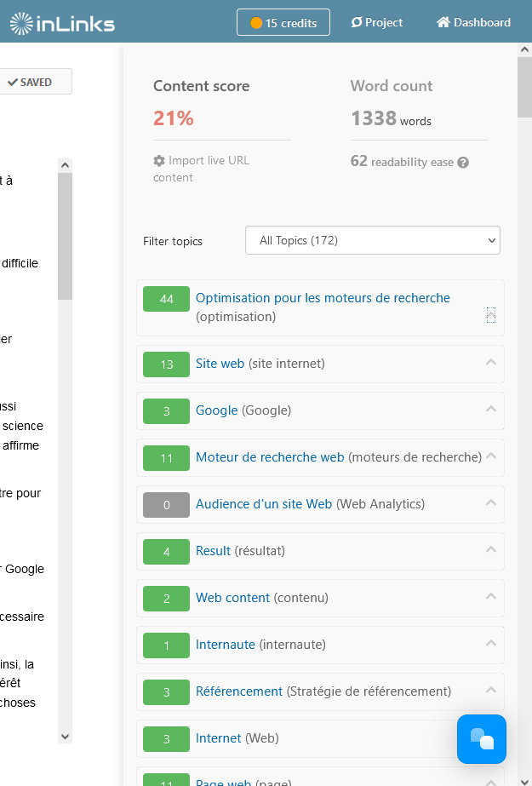532x786 pixels.
Task: Expand the Site web topic chevron
Action: [490, 363]
